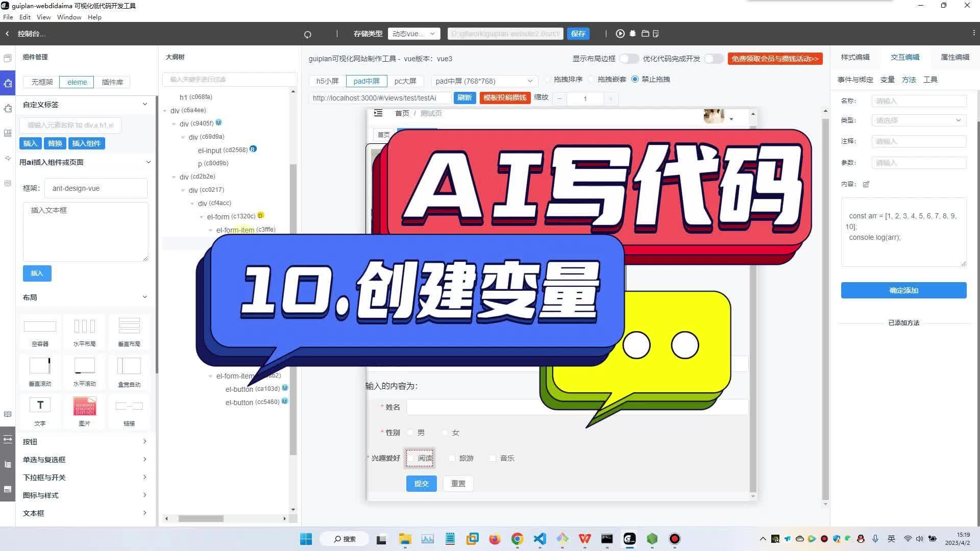Open the 事件与绑定 sub-tab
980x551 pixels.
(x=855, y=80)
